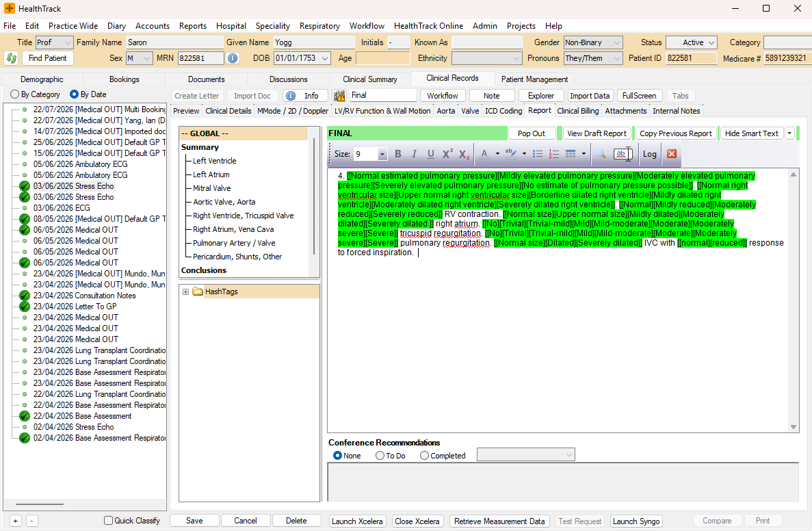This screenshot has height=531, width=812.
Task: Open the Status Active dropdown
Action: (x=711, y=42)
